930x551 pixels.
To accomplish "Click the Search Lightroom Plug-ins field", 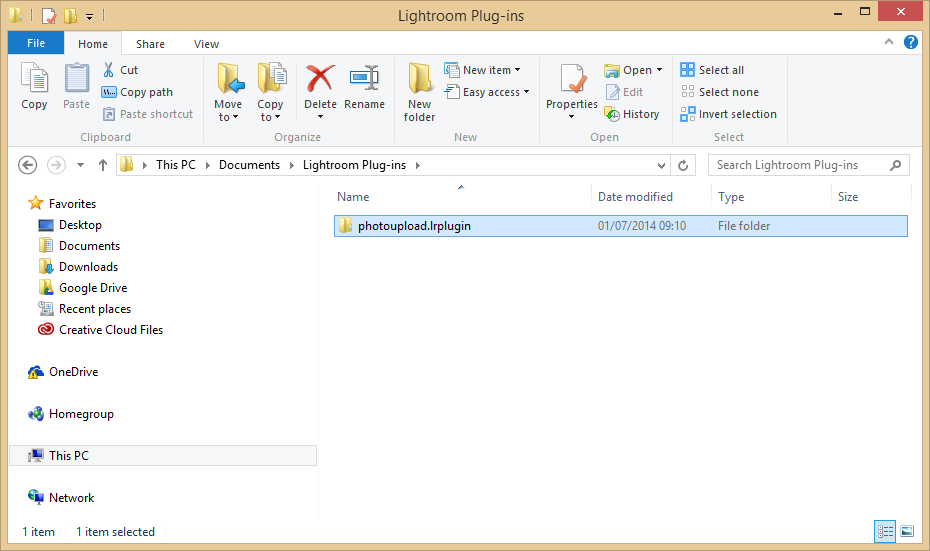I will point(800,165).
